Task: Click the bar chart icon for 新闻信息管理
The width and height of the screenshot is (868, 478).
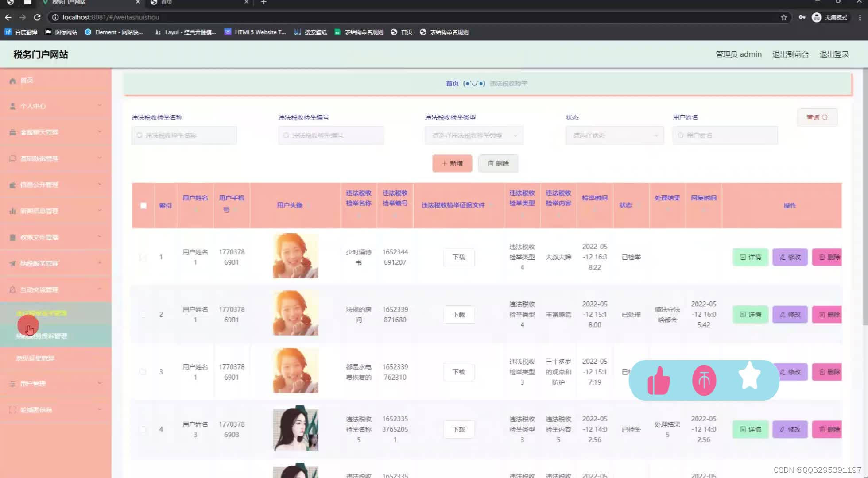Action: (x=13, y=211)
